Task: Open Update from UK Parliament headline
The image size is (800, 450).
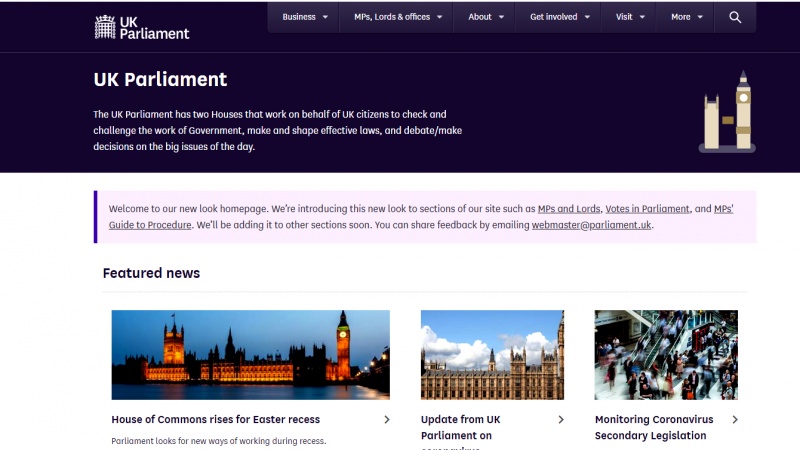Action: (461, 428)
